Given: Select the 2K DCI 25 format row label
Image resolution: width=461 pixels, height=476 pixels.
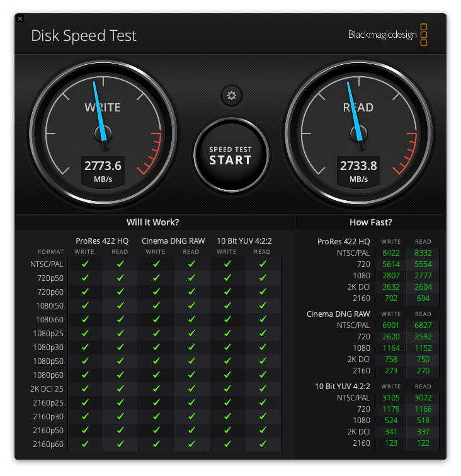Looking at the screenshot, I should (47, 389).
